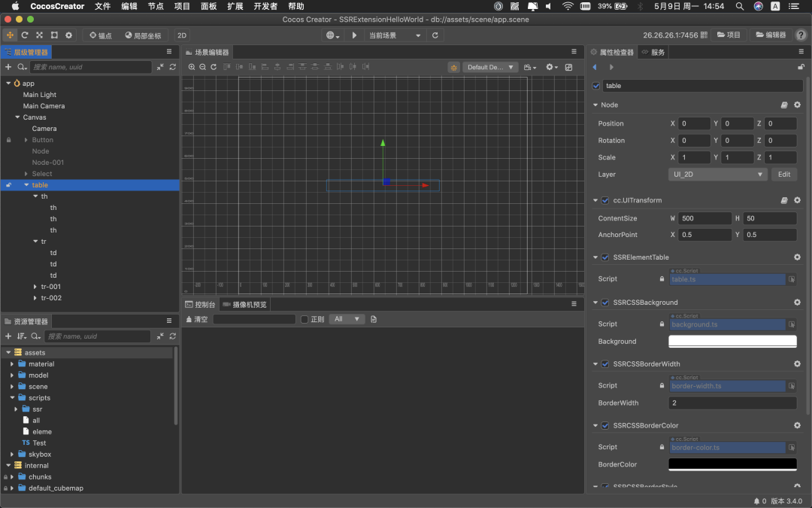Click the BorderWidth input field
This screenshot has width=812, height=508.
[x=732, y=403]
